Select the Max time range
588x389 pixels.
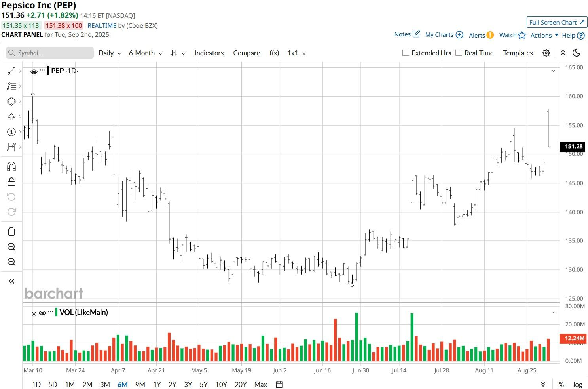tap(261, 384)
